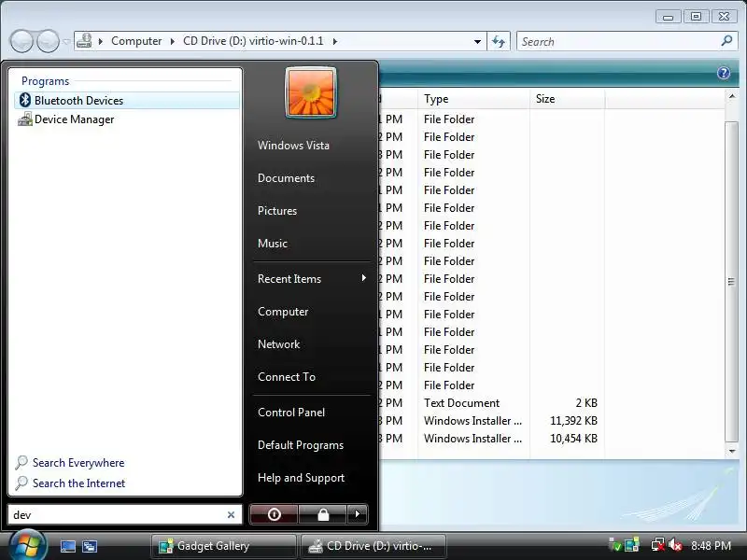
Task: Click file list scrollbar down arrow
Action: tap(732, 451)
